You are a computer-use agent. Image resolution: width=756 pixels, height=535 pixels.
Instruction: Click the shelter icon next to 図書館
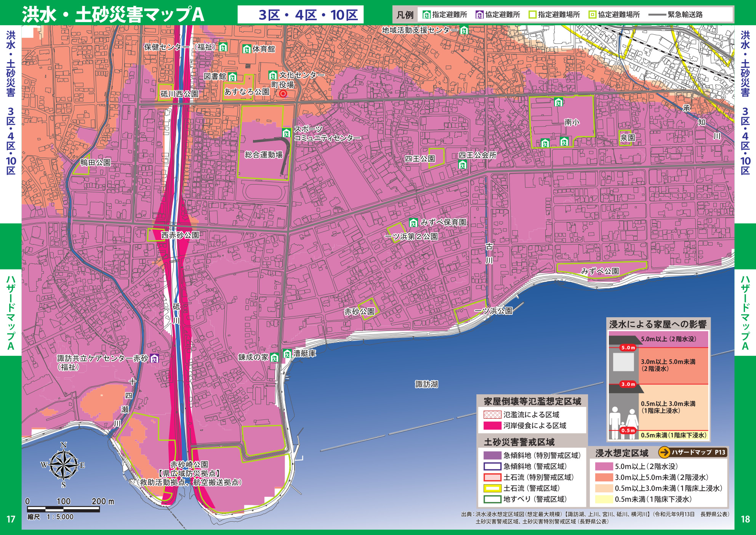pyautogui.click(x=232, y=77)
